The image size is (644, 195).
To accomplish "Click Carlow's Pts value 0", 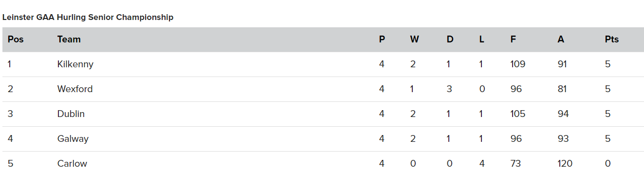I will point(607,163).
